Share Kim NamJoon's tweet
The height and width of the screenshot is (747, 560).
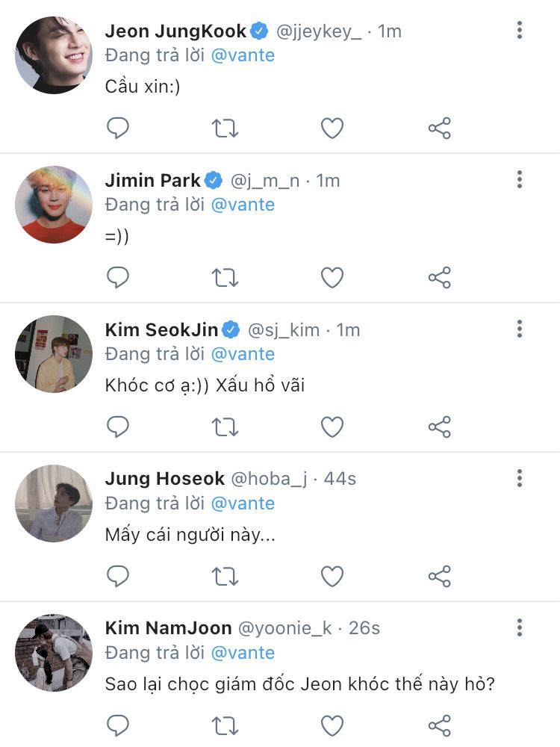pos(439,725)
